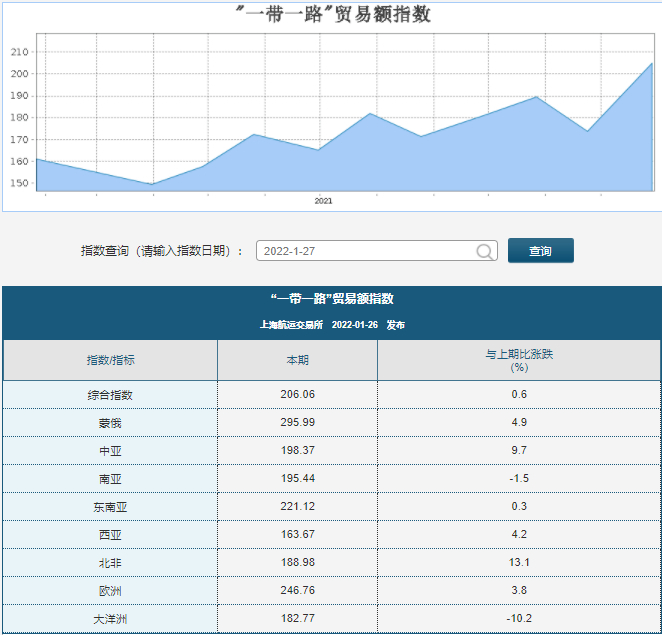Screen dimensions: 662x635
Task: Focus the index date input field
Action: pos(377,251)
